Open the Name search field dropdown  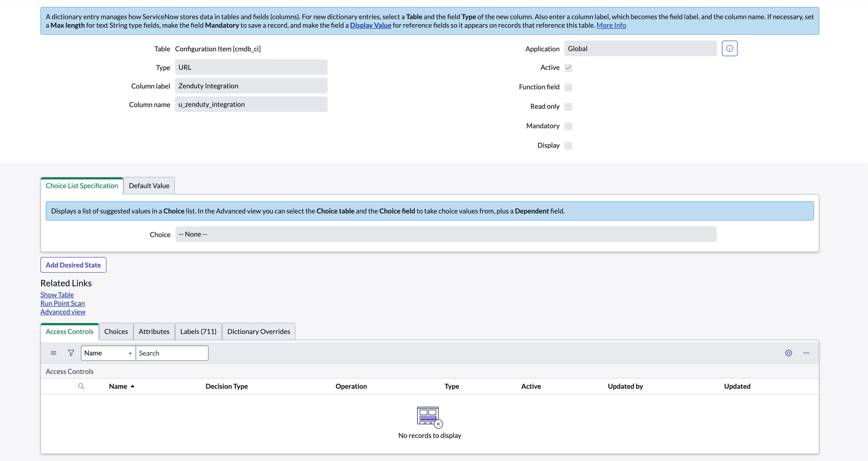[108, 353]
